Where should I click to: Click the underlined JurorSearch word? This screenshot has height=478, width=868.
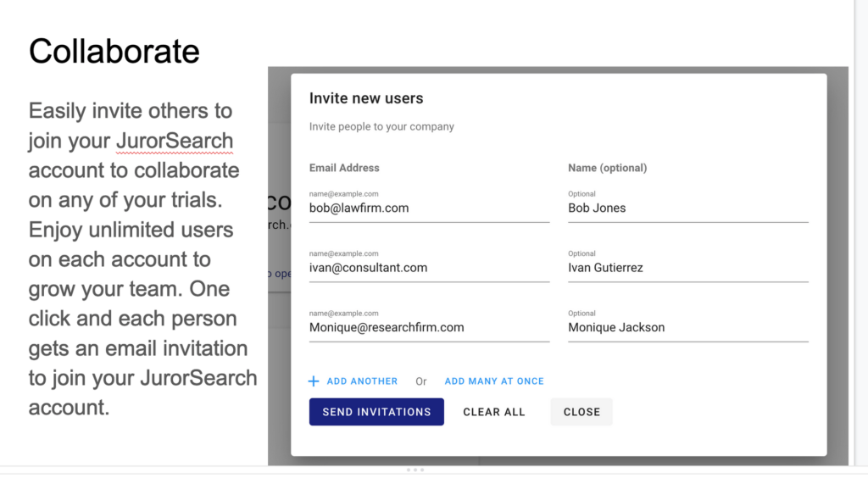tap(175, 141)
